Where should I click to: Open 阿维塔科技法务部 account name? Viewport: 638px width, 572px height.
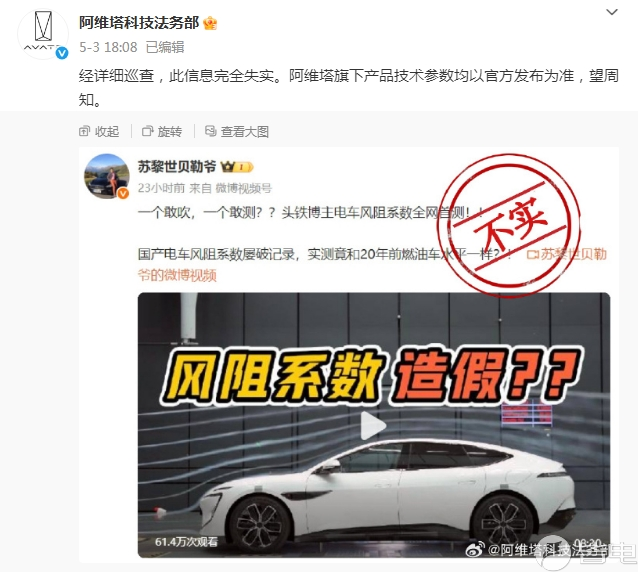[x=139, y=23]
